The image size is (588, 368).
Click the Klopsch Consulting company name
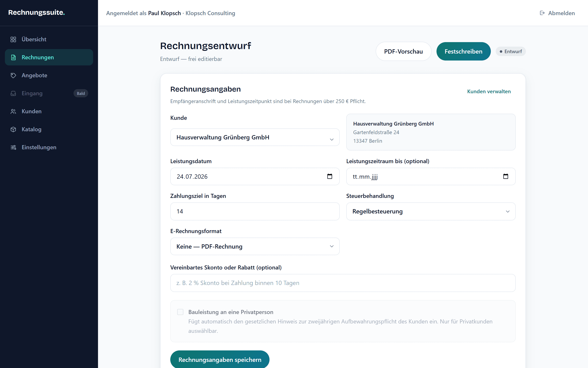(210, 13)
